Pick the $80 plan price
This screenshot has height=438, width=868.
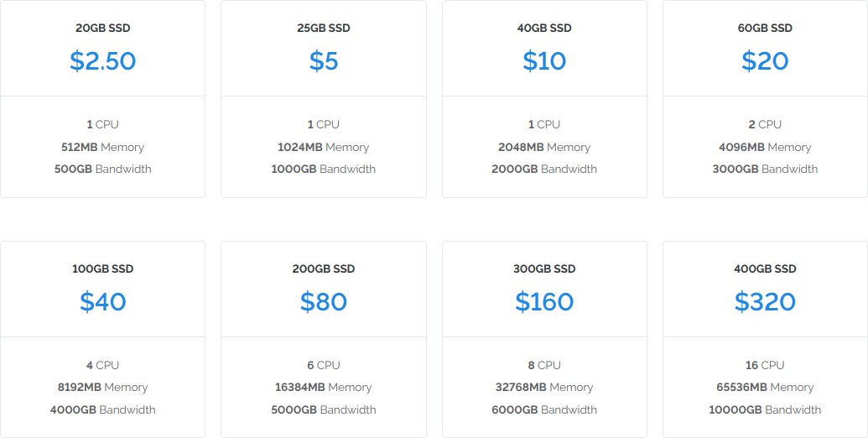click(x=324, y=301)
